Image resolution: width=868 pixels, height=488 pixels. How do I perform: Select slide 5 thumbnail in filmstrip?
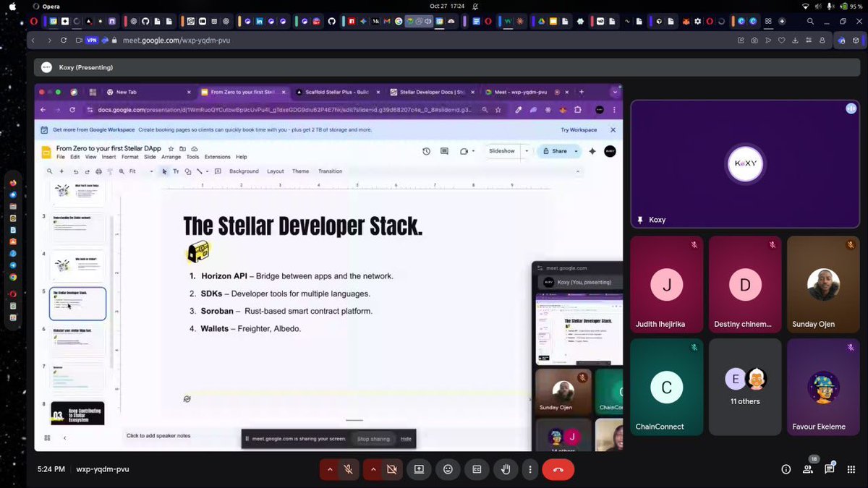(77, 304)
